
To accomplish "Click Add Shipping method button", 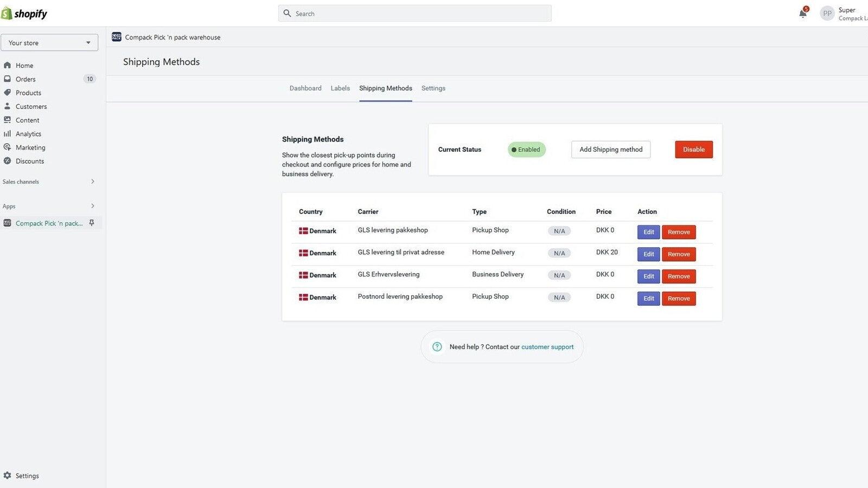I will (x=610, y=149).
